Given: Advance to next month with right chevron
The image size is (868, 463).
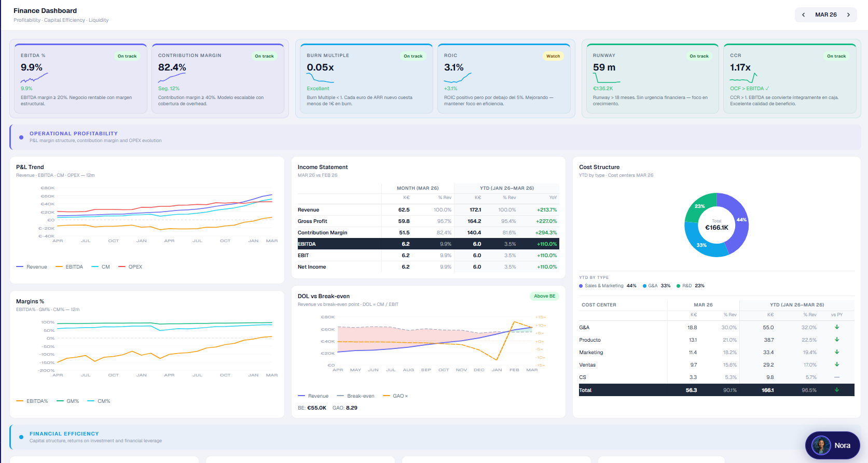Looking at the screenshot, I should pyautogui.click(x=848, y=15).
